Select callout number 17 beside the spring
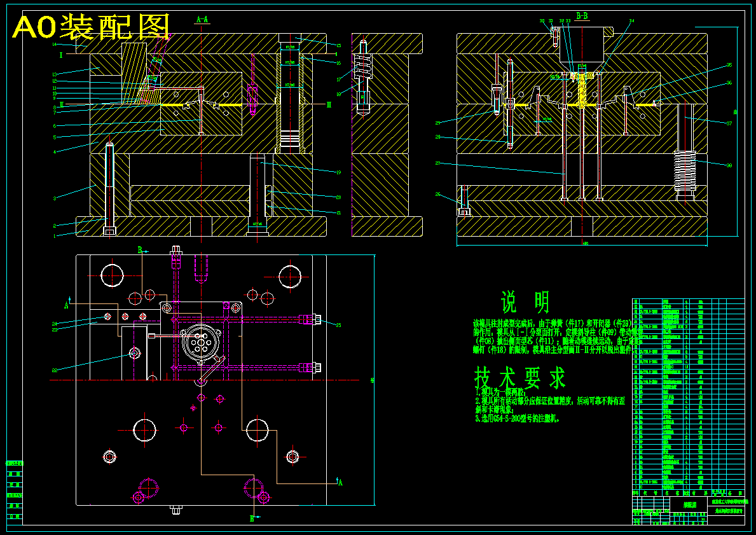 click(338, 80)
